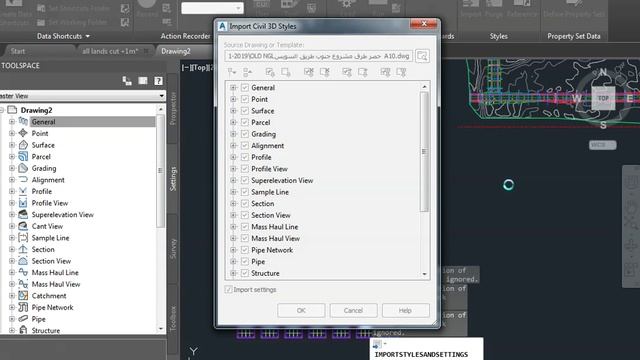Click the Surface icon in Toolspace tree
The image size is (640, 360).
click(x=23, y=145)
